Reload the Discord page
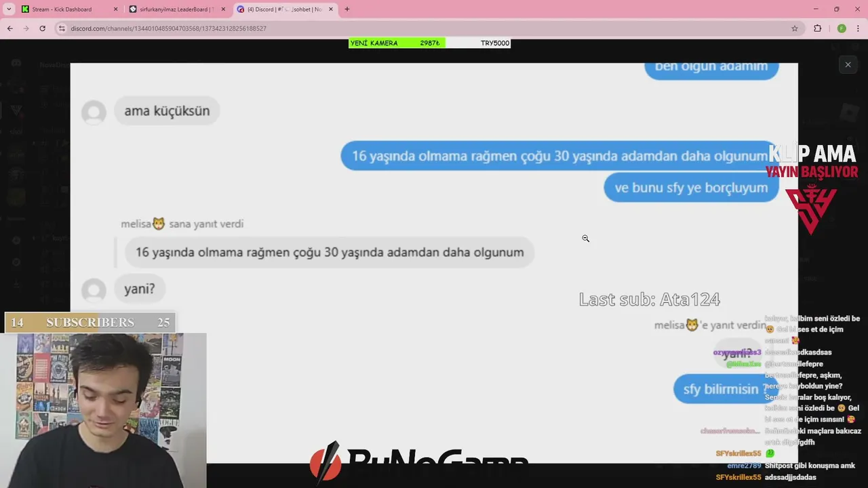Viewport: 868px width, 488px height. (43, 28)
